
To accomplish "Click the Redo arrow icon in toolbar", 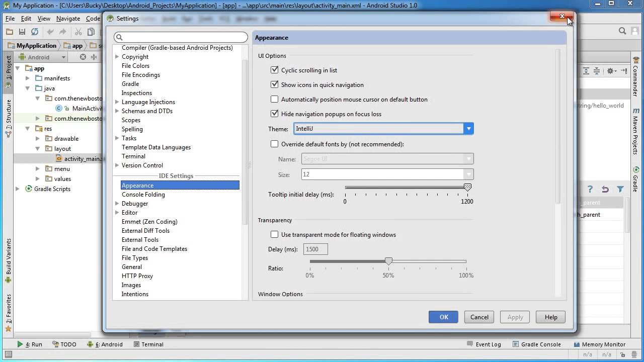I will 63,32.
